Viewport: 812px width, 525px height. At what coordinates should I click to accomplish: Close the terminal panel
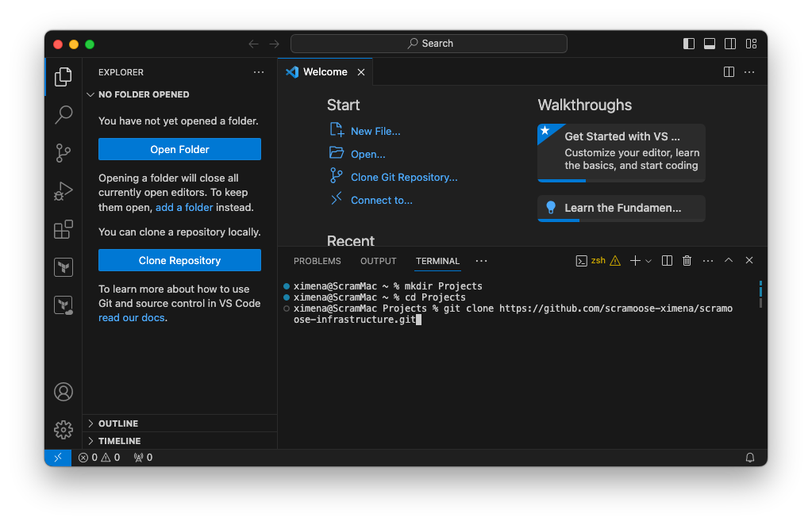point(749,260)
